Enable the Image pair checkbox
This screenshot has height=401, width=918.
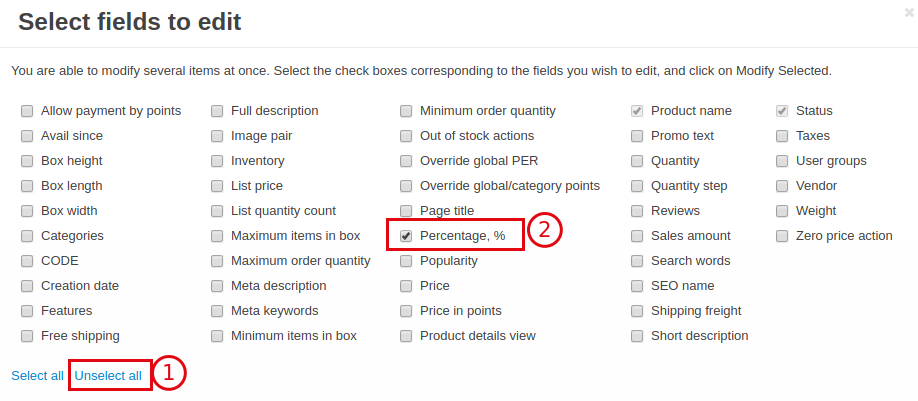217,136
